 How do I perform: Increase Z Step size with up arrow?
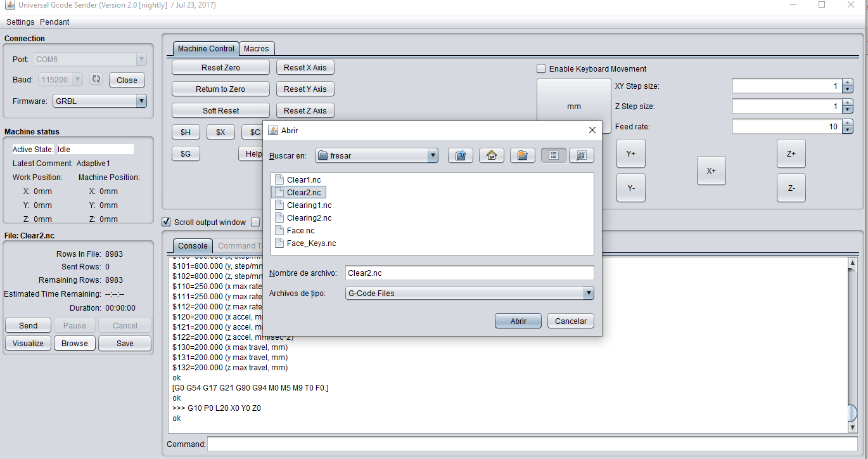pos(848,103)
